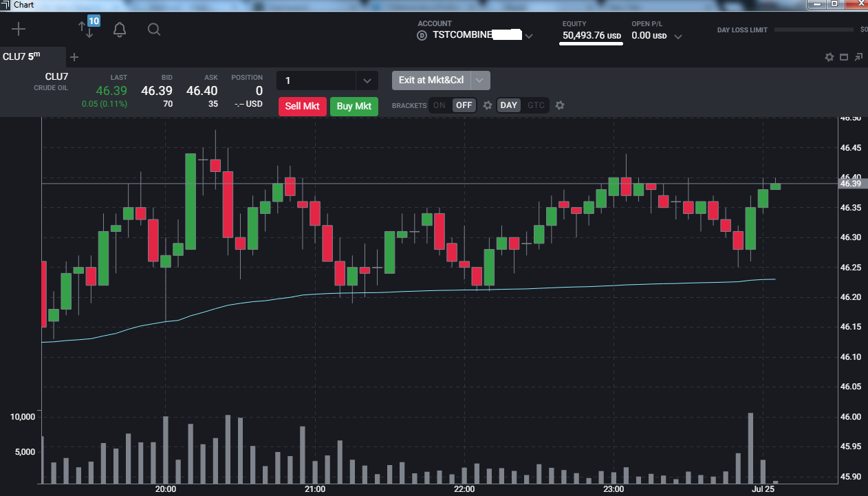Pop out the chart panel with the arrow icon
The height and width of the screenshot is (496, 868).
point(858,57)
